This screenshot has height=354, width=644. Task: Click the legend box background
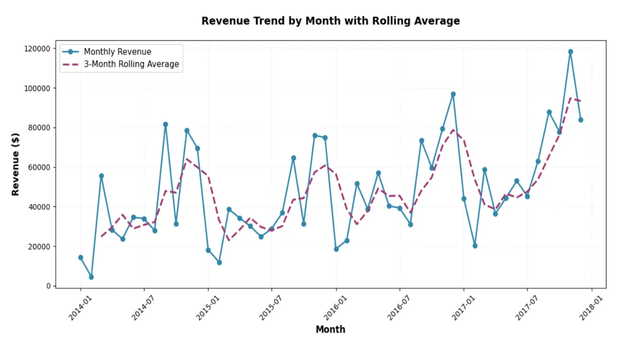(x=121, y=58)
